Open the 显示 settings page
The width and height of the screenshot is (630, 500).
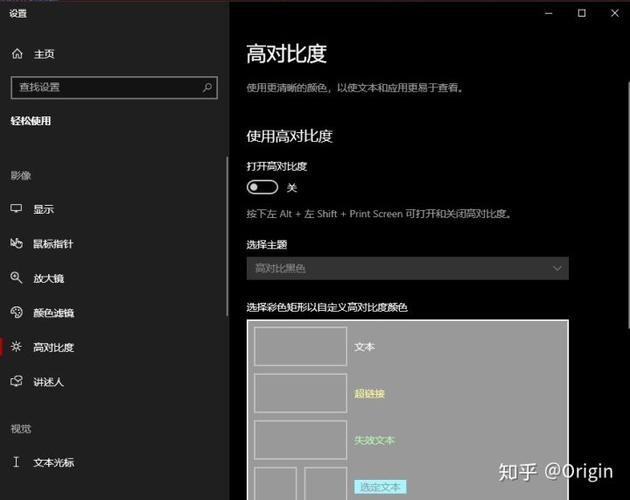pyautogui.click(x=43, y=209)
